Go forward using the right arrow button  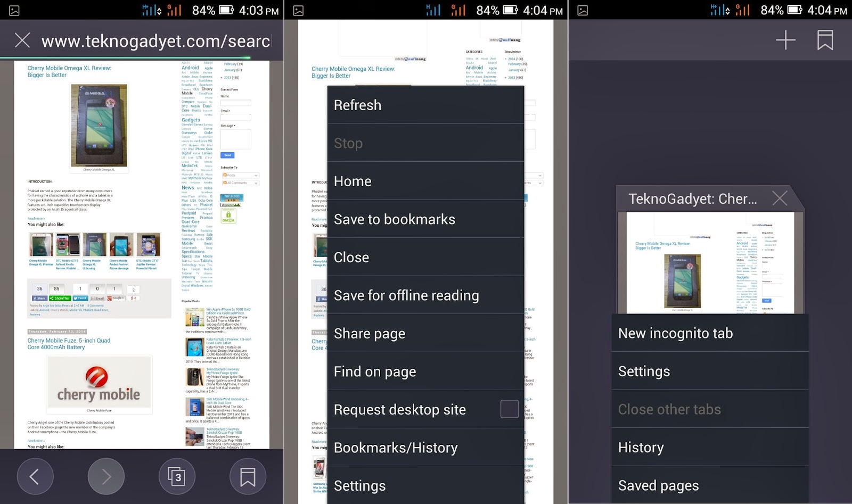pyautogui.click(x=106, y=477)
